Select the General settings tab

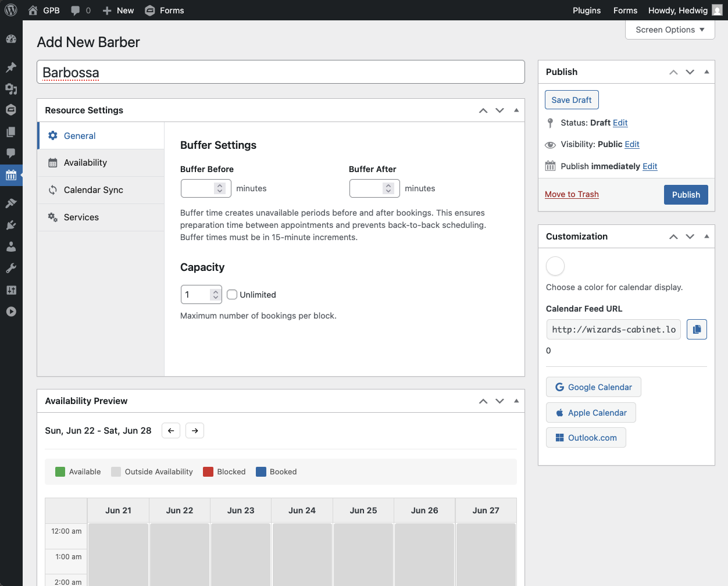pyautogui.click(x=101, y=135)
